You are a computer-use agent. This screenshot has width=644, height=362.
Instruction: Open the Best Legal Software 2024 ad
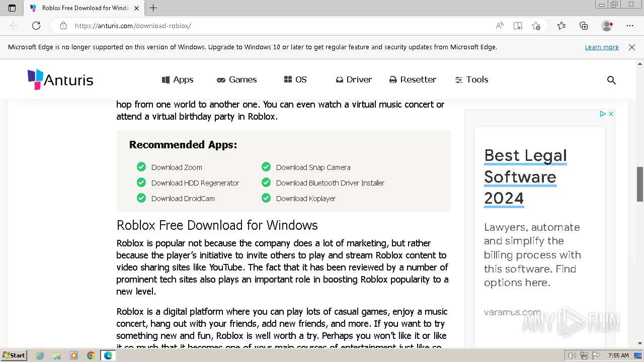pyautogui.click(x=525, y=176)
